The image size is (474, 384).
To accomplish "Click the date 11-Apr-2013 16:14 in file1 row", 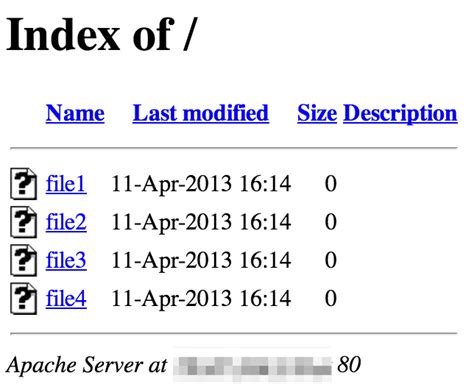I will click(201, 184).
